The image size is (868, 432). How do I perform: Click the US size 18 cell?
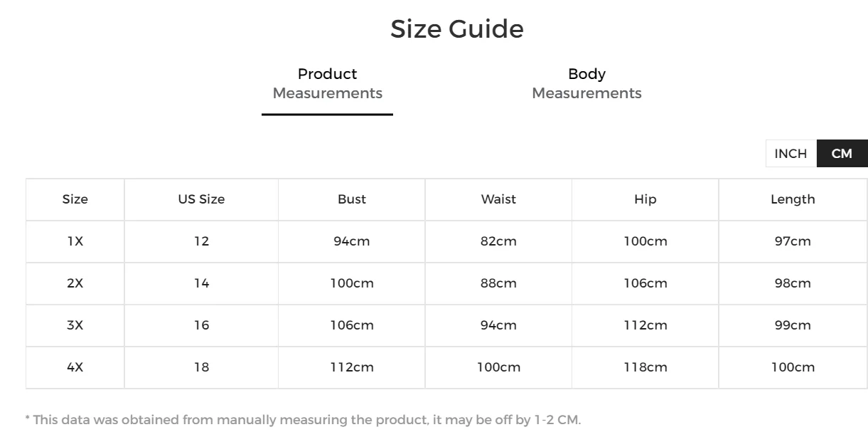pos(201,367)
